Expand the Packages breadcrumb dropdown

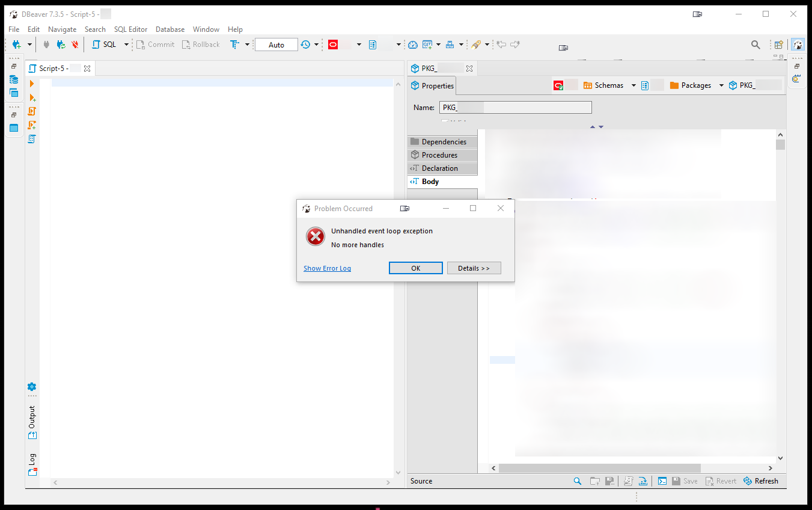pyautogui.click(x=721, y=85)
